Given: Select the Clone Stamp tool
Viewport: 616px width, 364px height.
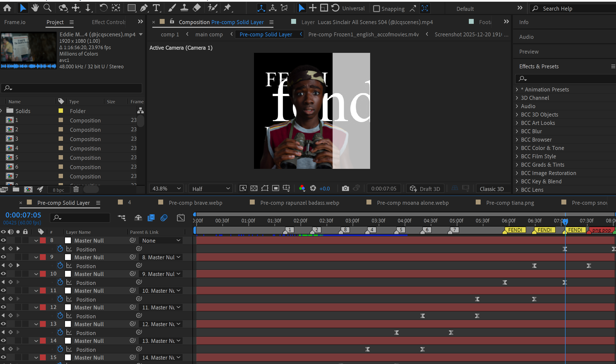Looking at the screenshot, I should pyautogui.click(x=184, y=8).
